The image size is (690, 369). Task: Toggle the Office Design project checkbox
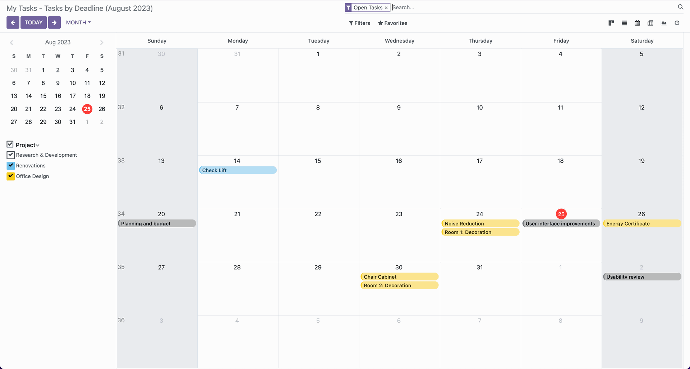click(11, 176)
